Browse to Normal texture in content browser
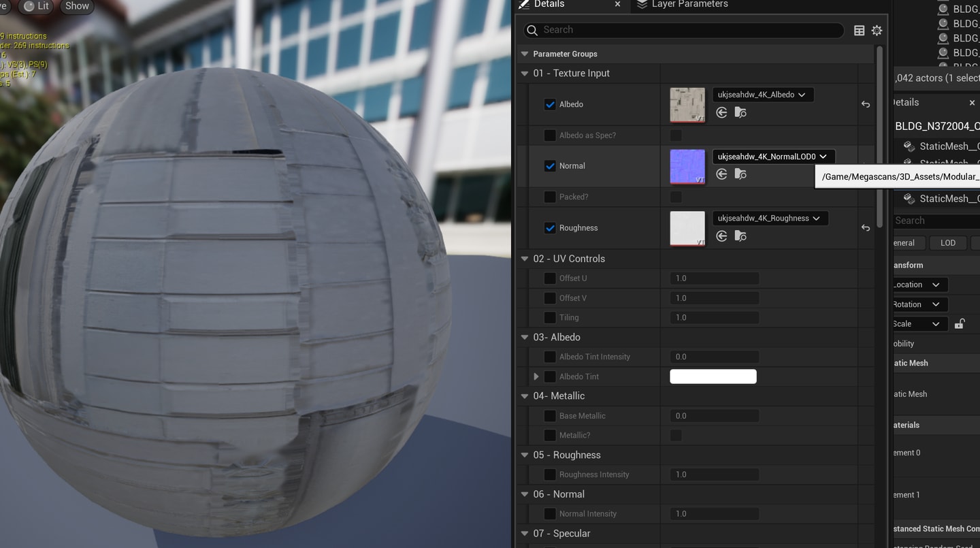The width and height of the screenshot is (980, 548). (740, 174)
